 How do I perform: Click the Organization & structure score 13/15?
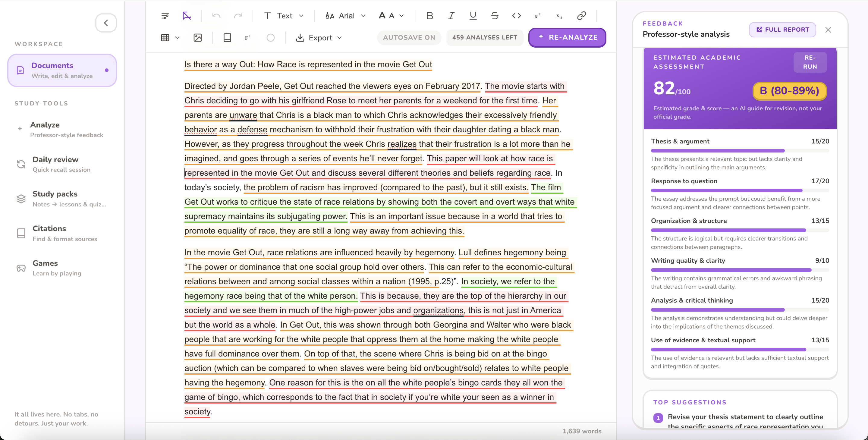(x=820, y=221)
